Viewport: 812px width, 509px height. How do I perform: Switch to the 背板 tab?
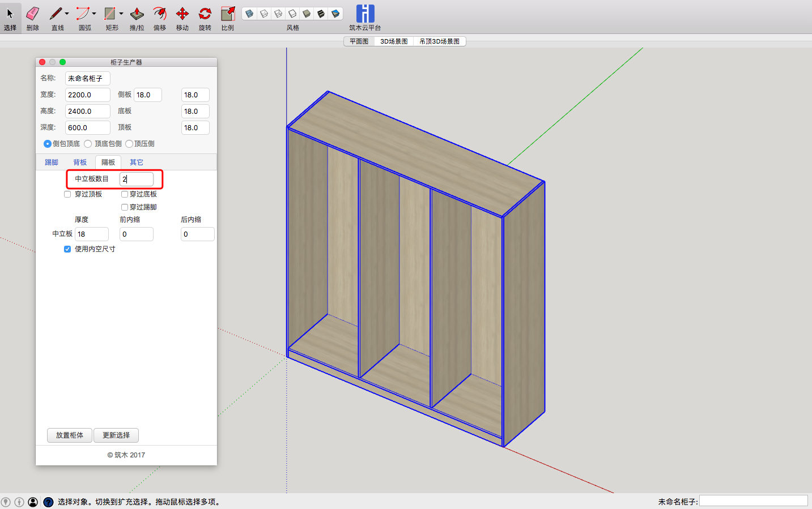click(x=80, y=162)
